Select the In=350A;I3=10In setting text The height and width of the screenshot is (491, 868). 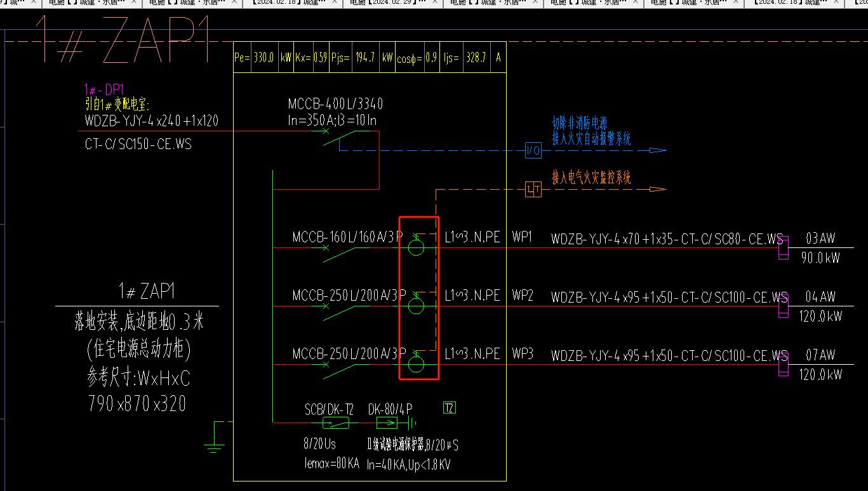[x=332, y=120]
